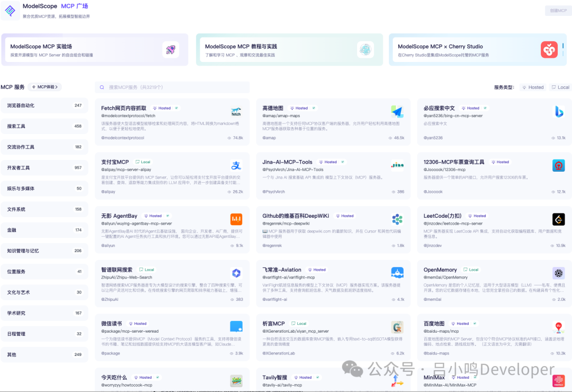Click the carousel indicator beside Cherry Studio banner
The image size is (572, 392).
[x=563, y=49]
